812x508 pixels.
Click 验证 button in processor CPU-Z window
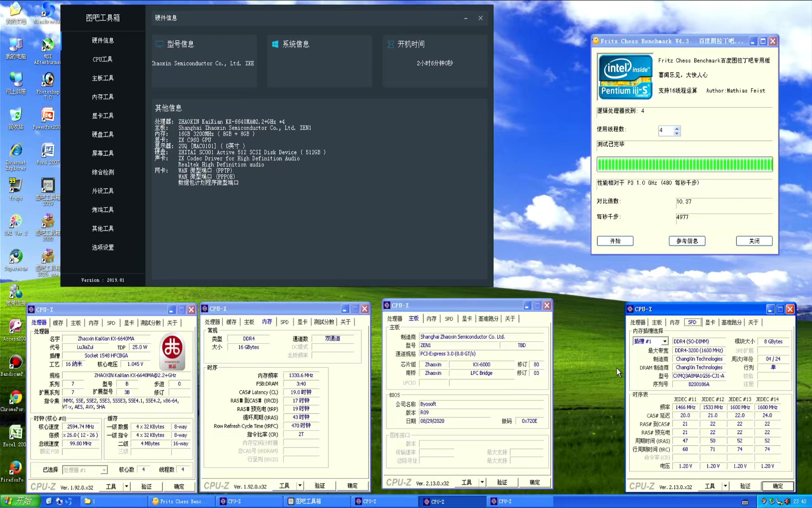147,486
